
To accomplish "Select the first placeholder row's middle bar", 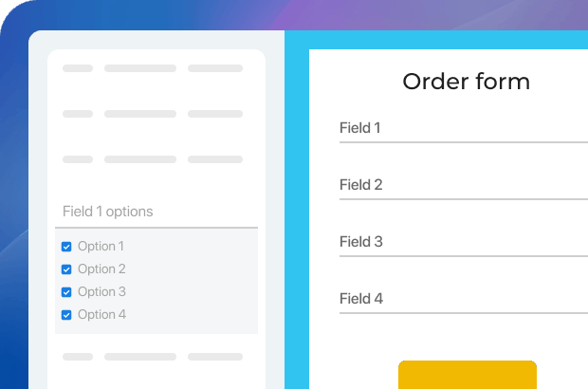I will point(140,68).
